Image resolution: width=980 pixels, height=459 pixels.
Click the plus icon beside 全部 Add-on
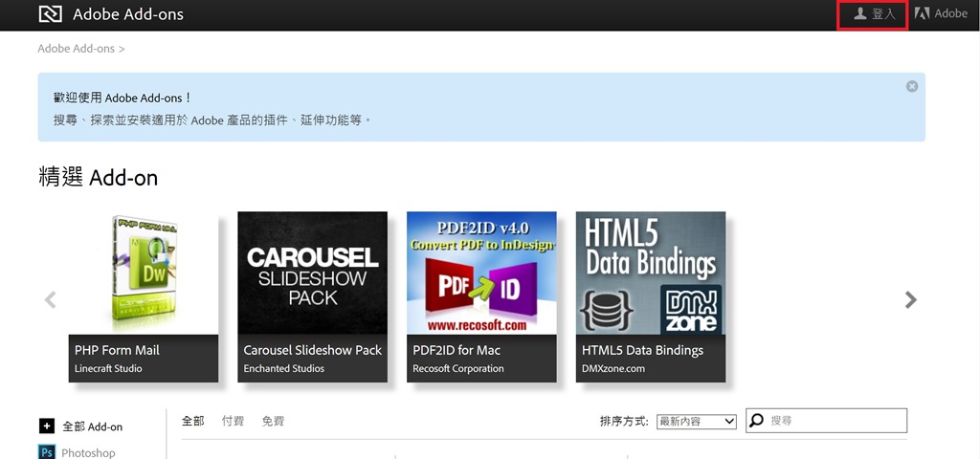(x=47, y=426)
